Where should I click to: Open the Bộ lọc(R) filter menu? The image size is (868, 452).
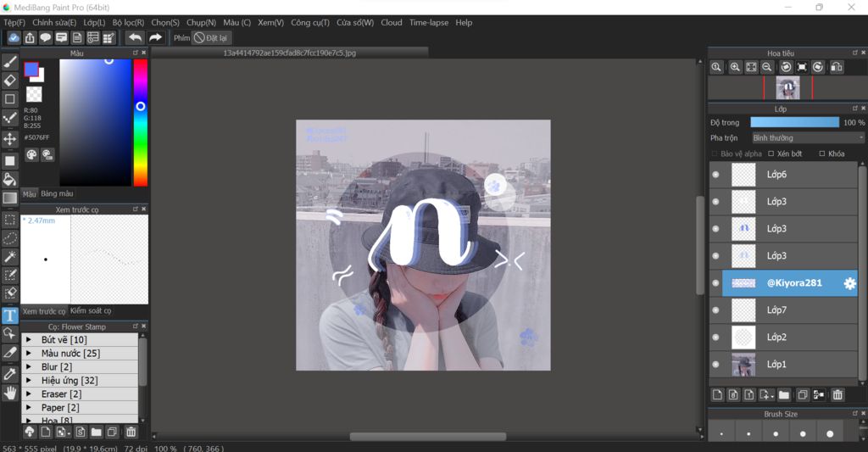128,23
